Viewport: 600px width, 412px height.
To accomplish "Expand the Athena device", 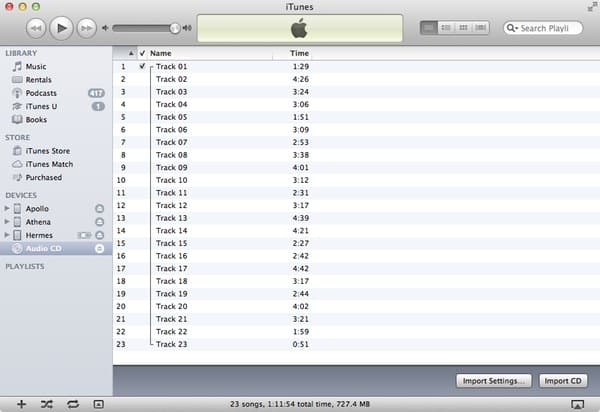I will point(7,222).
